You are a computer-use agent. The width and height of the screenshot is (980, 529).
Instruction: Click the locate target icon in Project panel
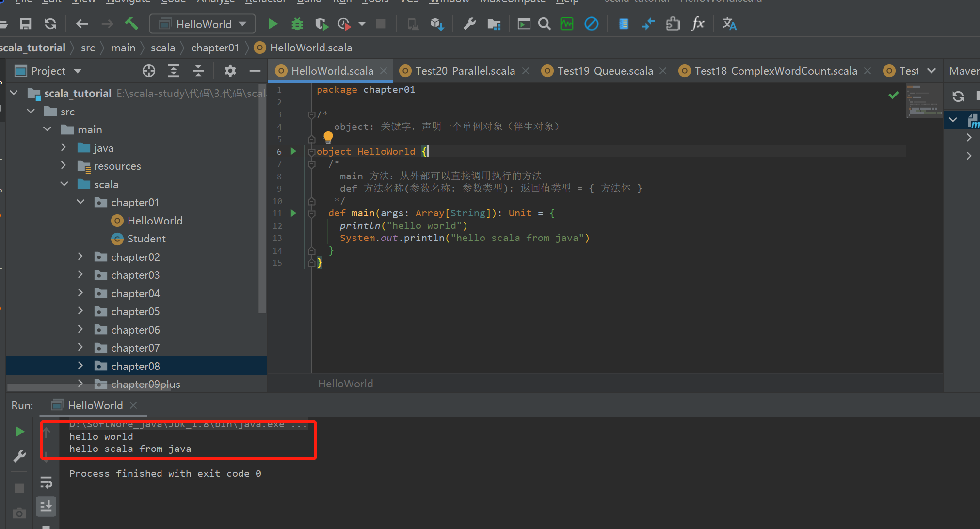tap(149, 71)
